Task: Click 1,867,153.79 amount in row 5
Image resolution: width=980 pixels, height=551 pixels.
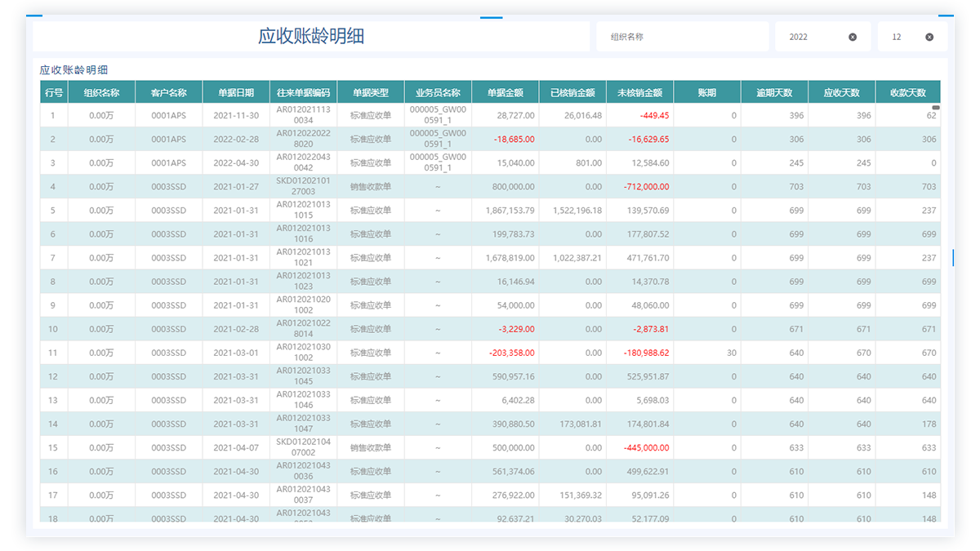Action: coord(504,211)
